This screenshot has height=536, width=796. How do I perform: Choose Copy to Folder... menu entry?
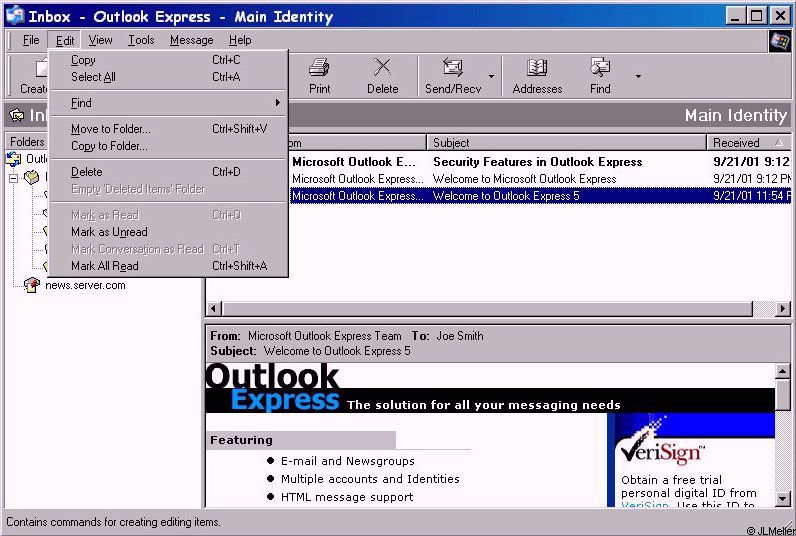(x=169, y=146)
